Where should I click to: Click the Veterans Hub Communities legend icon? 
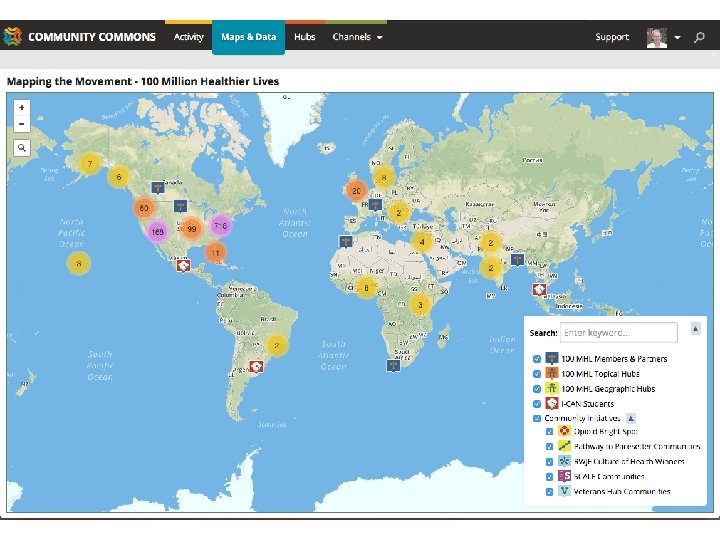[564, 491]
